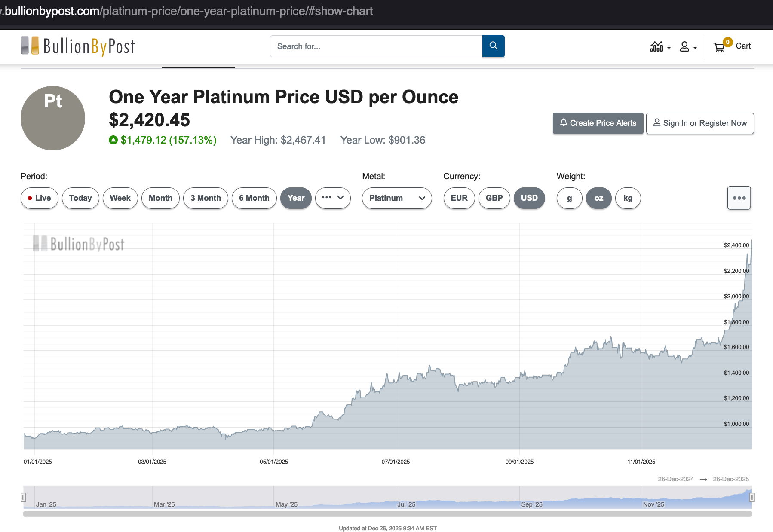Viewport: 773px width, 532px height.
Task: Click the Pt platinum circle icon
Action: tap(53, 118)
